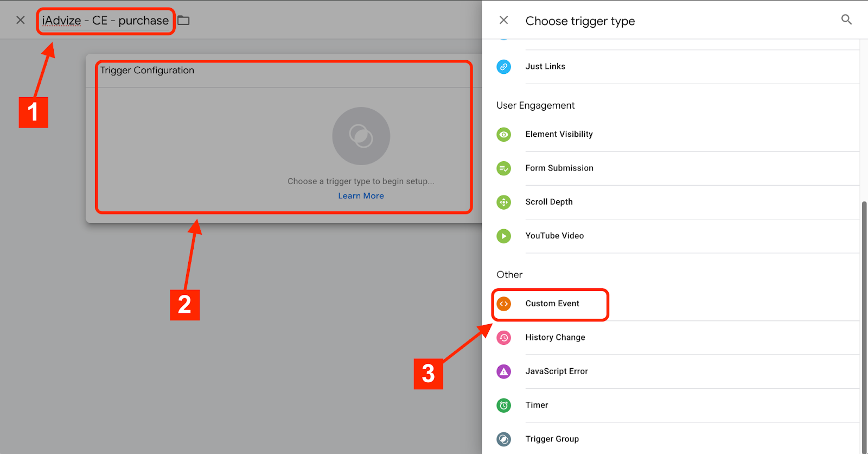This screenshot has height=454, width=868.
Task: Open the Learn More link
Action: [361, 196]
